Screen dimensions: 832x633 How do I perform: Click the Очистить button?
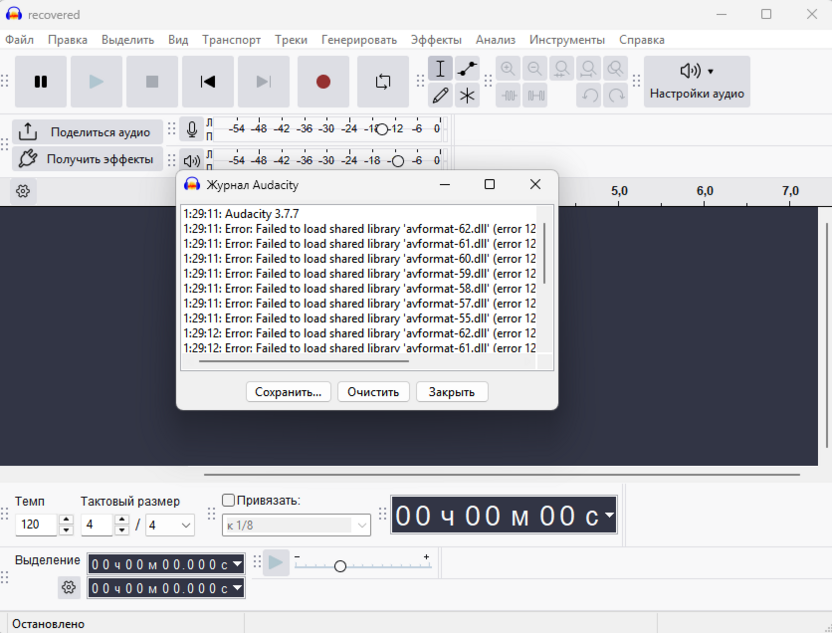tap(373, 392)
